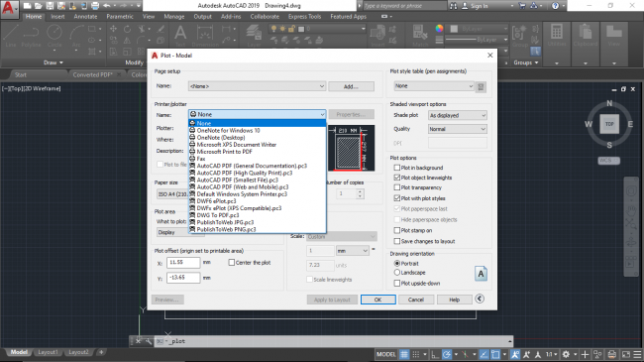The width and height of the screenshot is (644, 362).
Task: Enable Plot in background checkbox
Action: point(396,168)
